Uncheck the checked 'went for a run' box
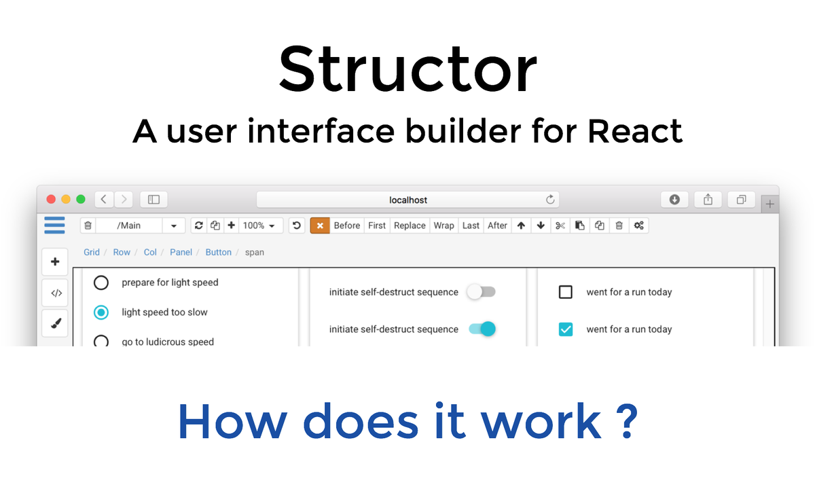This screenshot has height=504, width=815. (566, 329)
